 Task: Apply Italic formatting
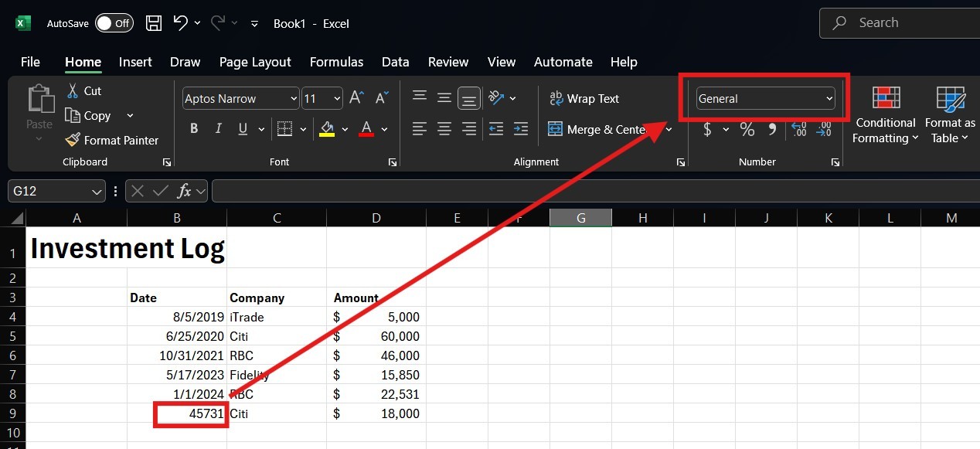219,129
